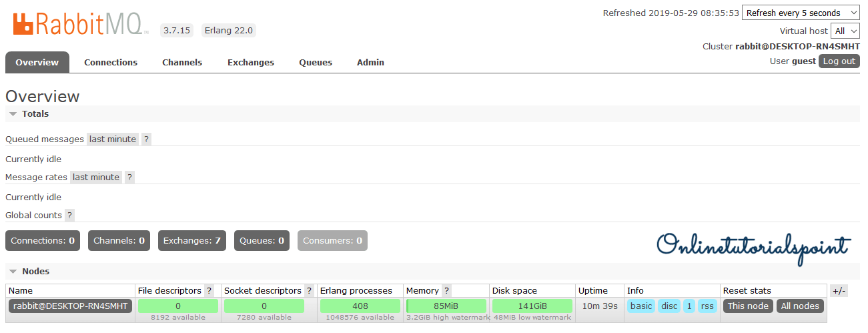Open the refresh interval dropdown
The height and width of the screenshot is (333, 868).
801,13
